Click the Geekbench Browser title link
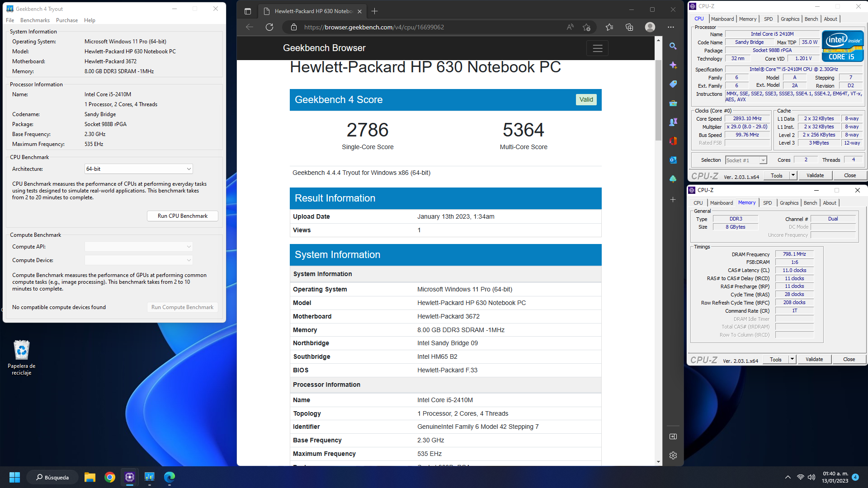Screen dimensions: 868x488 [x=324, y=48]
